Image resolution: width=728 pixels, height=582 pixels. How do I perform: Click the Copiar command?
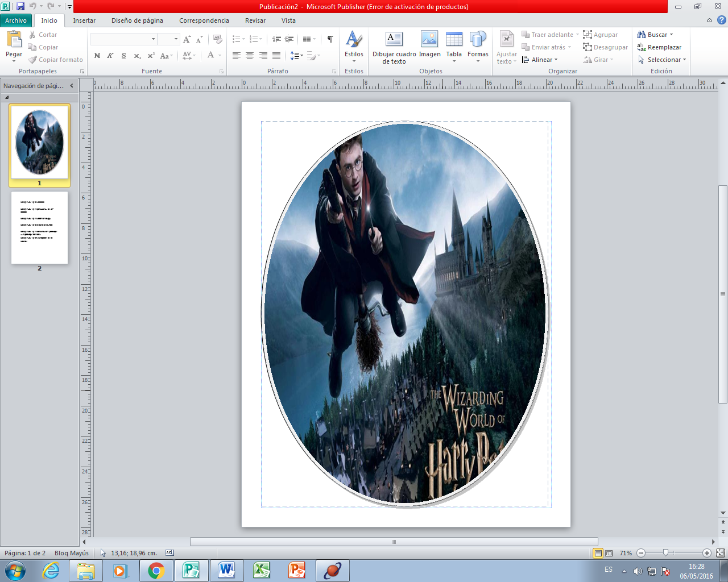[x=43, y=47]
